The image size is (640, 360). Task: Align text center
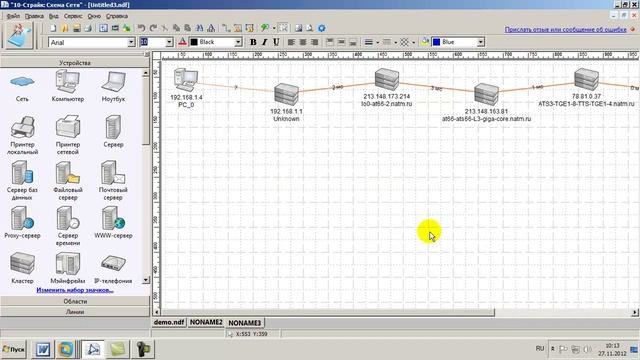303,42
